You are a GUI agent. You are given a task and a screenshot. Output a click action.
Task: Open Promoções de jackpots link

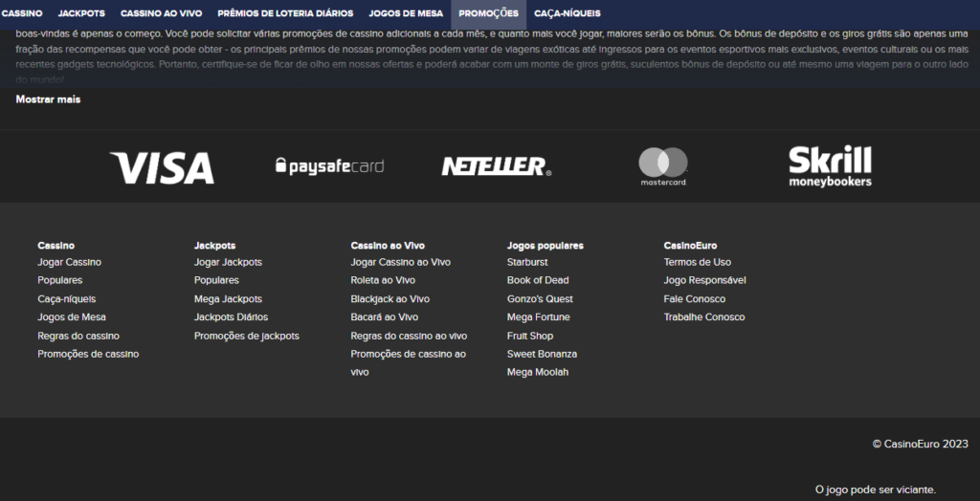point(247,337)
